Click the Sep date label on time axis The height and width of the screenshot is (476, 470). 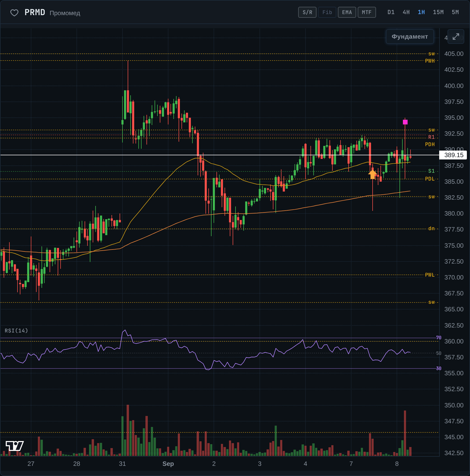pos(168,464)
